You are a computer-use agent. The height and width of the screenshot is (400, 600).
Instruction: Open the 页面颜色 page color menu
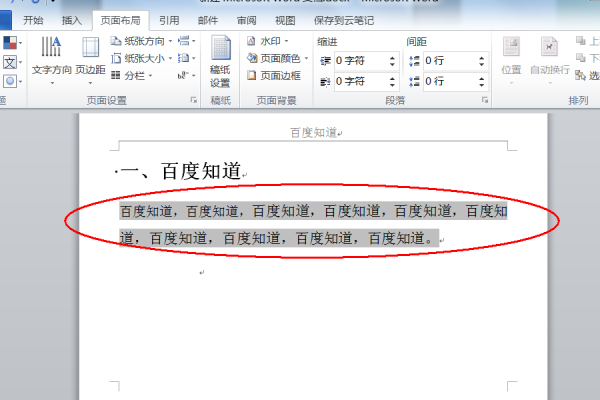(277, 58)
